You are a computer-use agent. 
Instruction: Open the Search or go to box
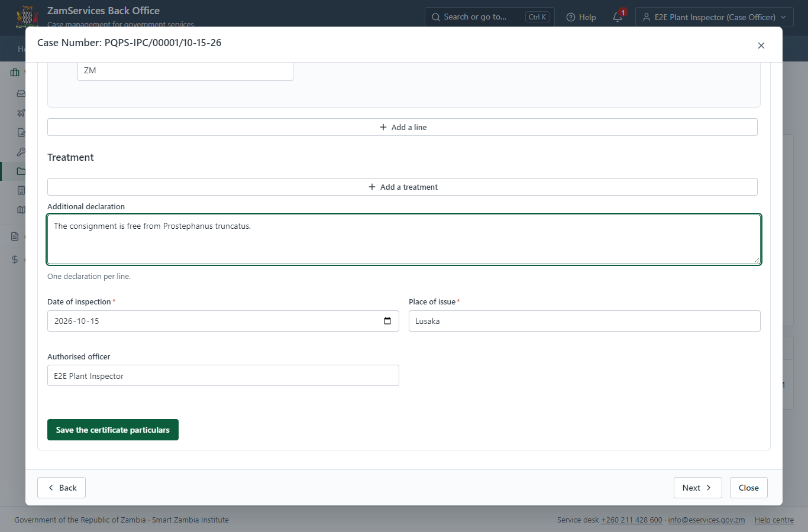pos(490,17)
